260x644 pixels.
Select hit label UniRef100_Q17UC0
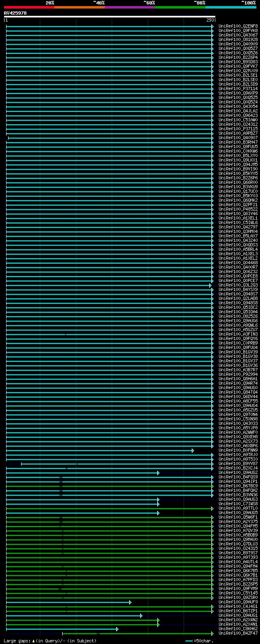(x=238, y=192)
